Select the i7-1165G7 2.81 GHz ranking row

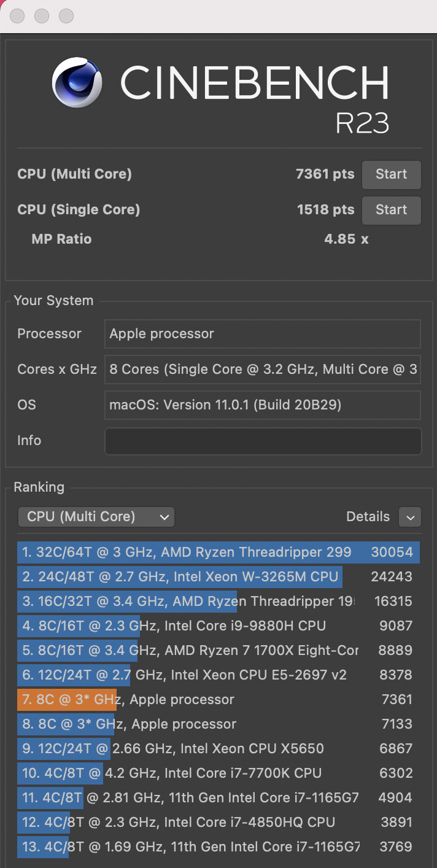[218, 797]
